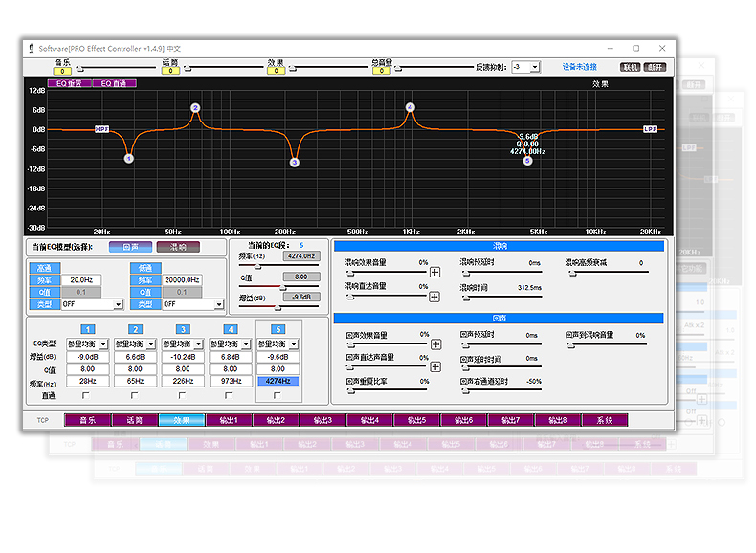
Task: Switch to the 输出4 bottom tab
Action: (369, 420)
